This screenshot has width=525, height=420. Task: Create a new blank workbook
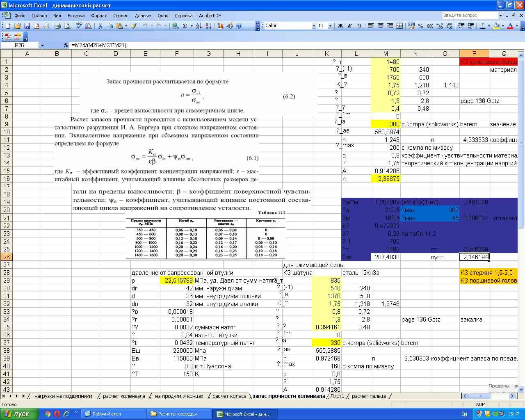pos(8,25)
